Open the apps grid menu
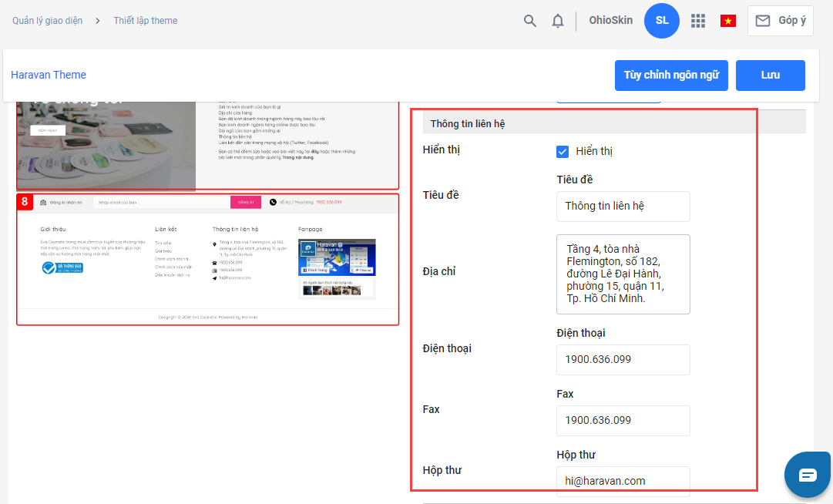Image resolution: width=833 pixels, height=504 pixels. (x=698, y=21)
